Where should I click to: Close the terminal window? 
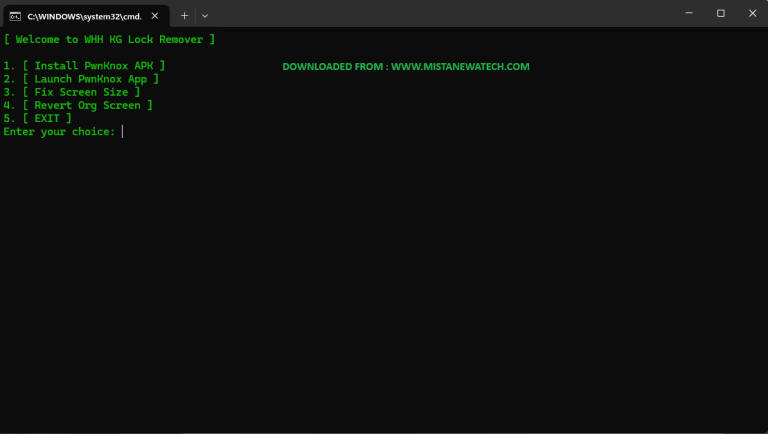click(x=751, y=14)
